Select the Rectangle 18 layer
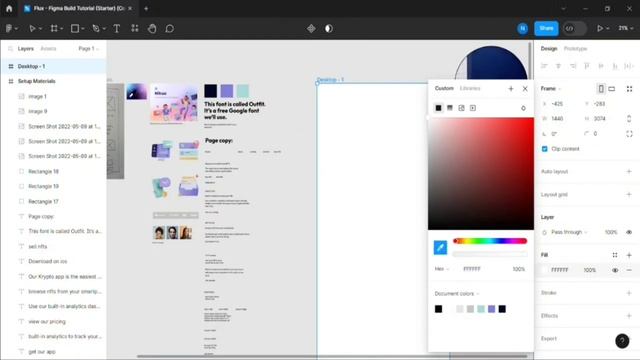Image resolution: width=640 pixels, height=360 pixels. pos(53,171)
